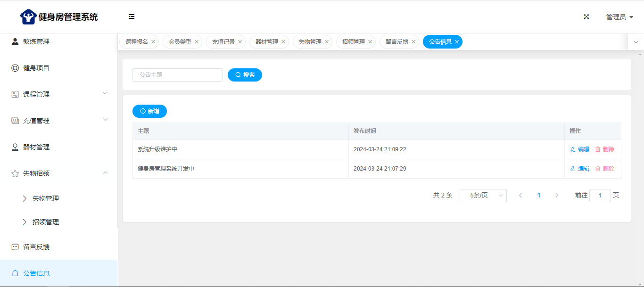
Task: Click the sidebar collapse hamburger icon
Action: pyautogui.click(x=132, y=17)
